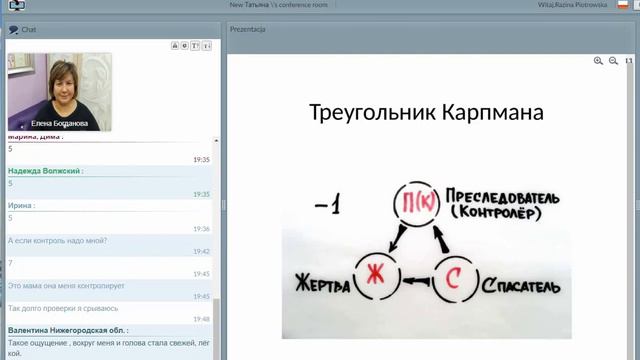Click the 'Witaj, Razina Piotrowska' greeting
640x360 pixels.
pos(572,5)
